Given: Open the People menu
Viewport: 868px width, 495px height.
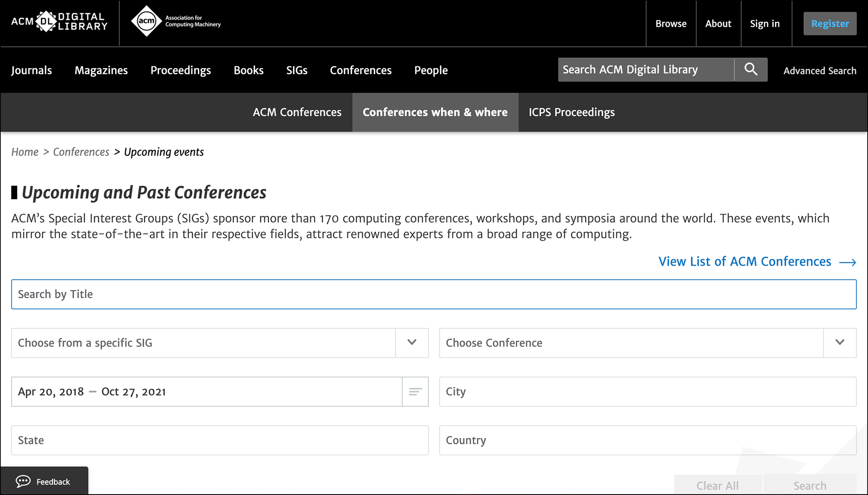Looking at the screenshot, I should (x=431, y=70).
